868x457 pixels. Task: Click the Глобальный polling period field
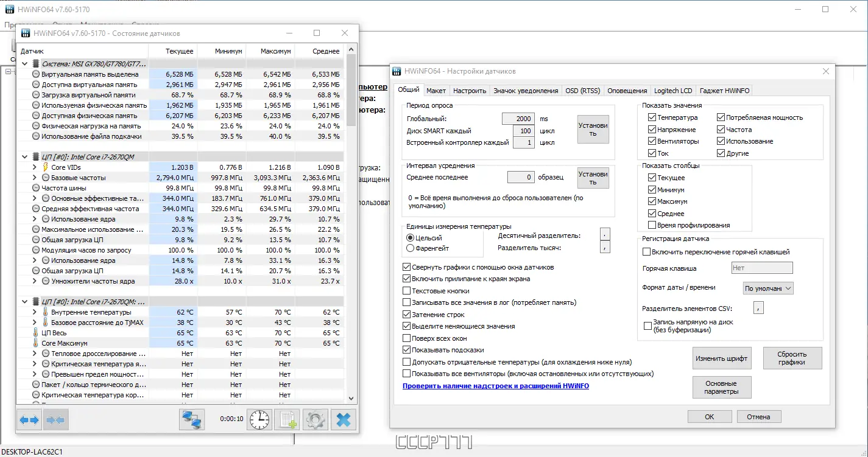(518, 119)
